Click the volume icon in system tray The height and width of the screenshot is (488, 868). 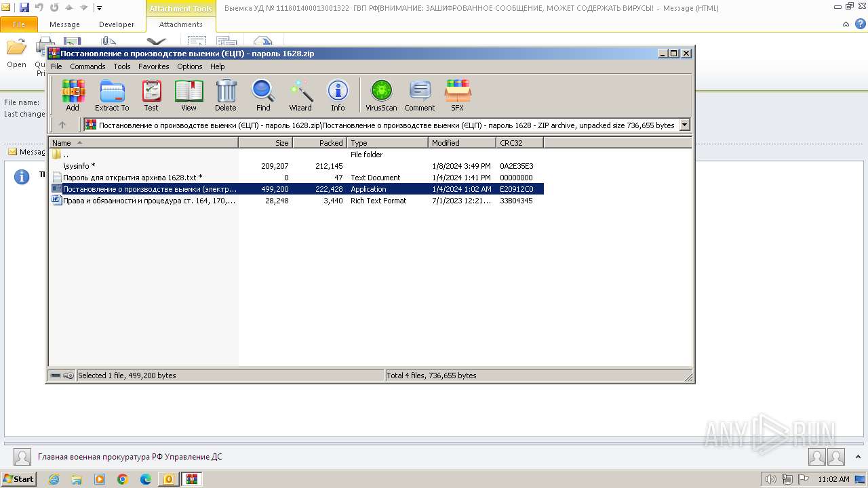771,479
